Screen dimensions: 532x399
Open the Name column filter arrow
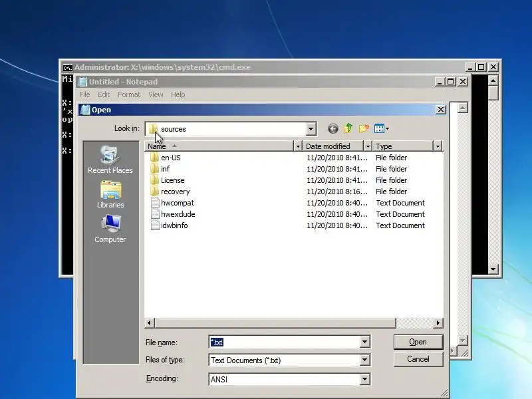[297, 146]
